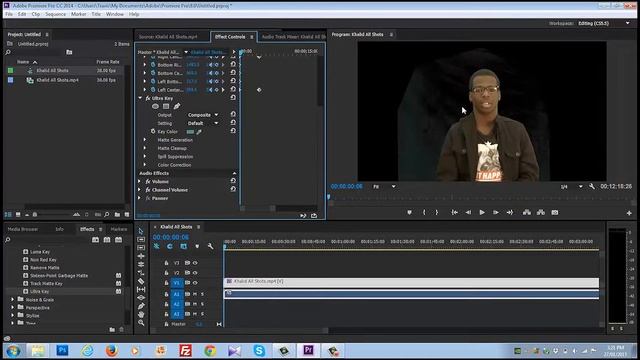Click Extract button in Program monitor
Image resolution: width=640 pixels, height=360 pixels.
pyautogui.click(x=541, y=213)
